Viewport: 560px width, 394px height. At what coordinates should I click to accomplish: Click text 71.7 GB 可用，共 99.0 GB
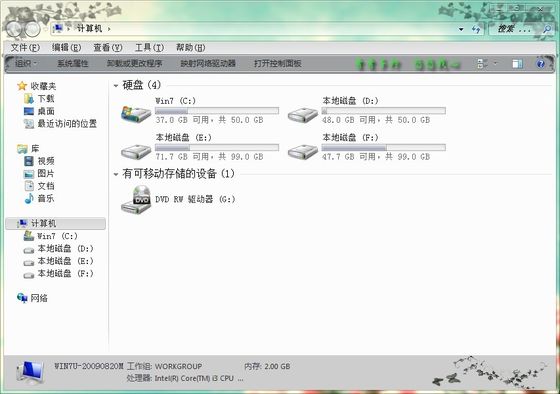pos(209,156)
